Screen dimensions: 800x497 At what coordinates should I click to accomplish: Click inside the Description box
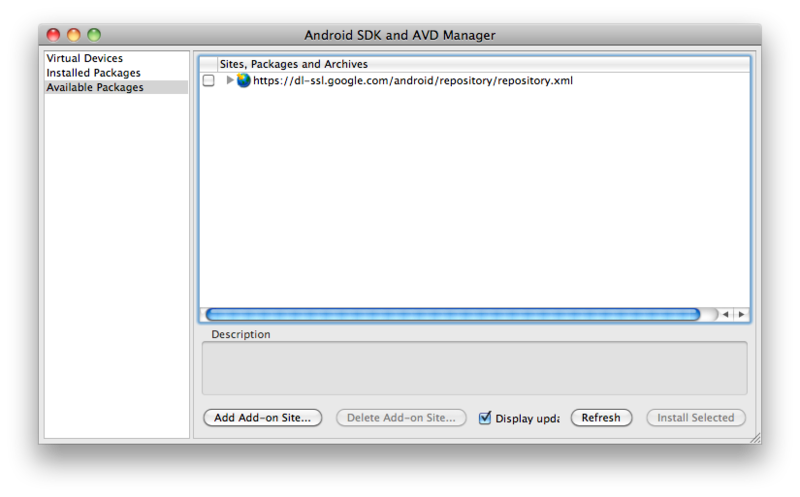click(474, 368)
